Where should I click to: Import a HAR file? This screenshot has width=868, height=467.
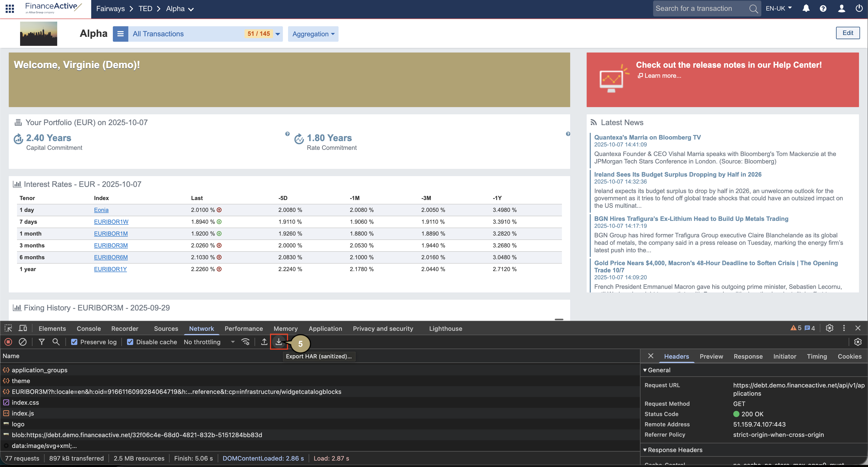(264, 342)
